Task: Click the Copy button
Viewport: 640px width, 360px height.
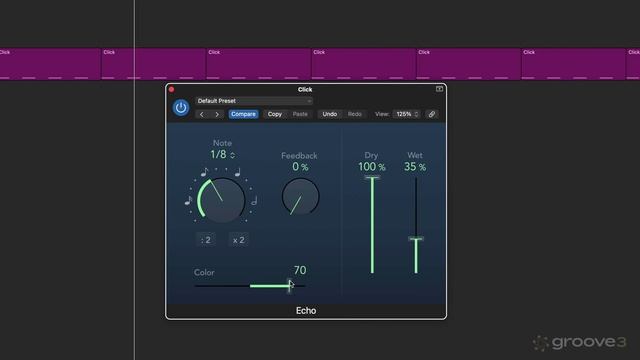Action: coord(275,114)
